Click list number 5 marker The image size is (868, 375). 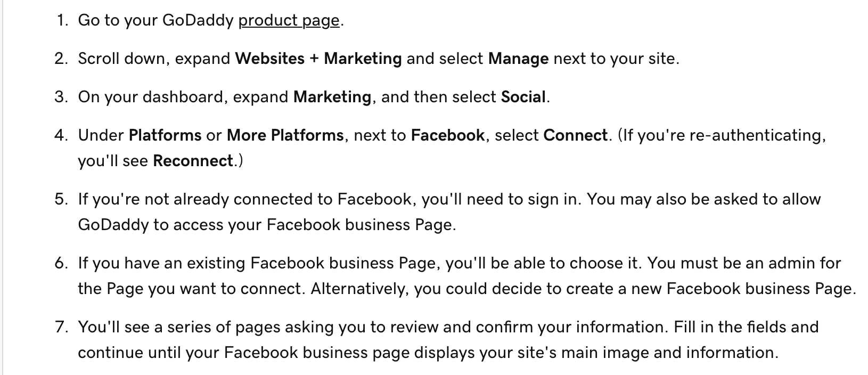(62, 199)
